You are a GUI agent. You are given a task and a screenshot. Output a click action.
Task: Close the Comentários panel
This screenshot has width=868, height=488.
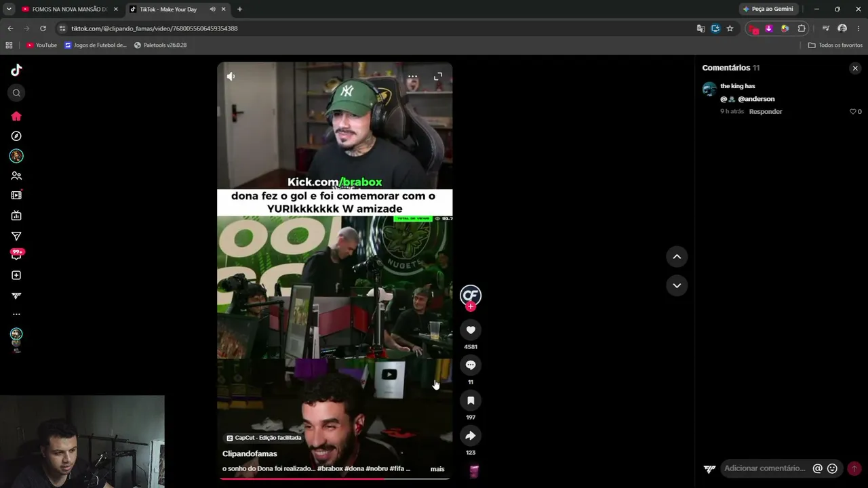(x=855, y=68)
